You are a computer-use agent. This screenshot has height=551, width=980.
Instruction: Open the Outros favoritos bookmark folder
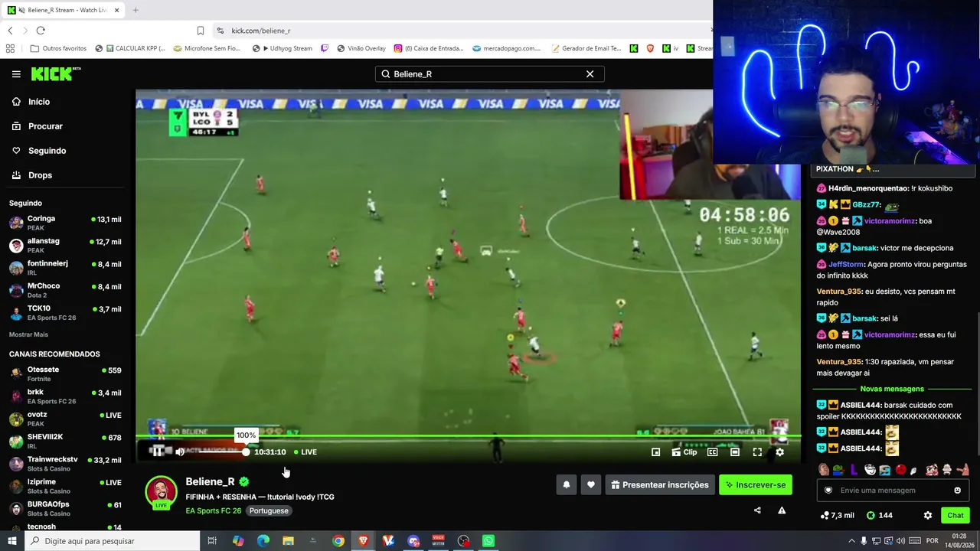pyautogui.click(x=58, y=48)
